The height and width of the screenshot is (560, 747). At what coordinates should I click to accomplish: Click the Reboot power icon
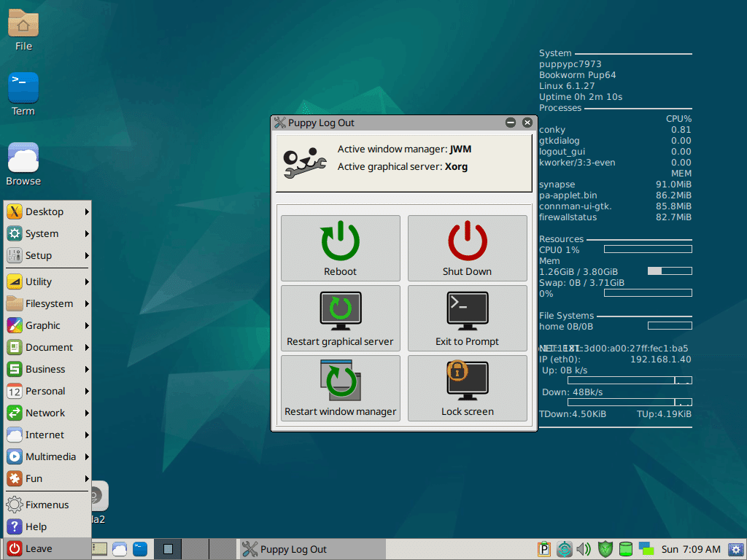(x=340, y=241)
